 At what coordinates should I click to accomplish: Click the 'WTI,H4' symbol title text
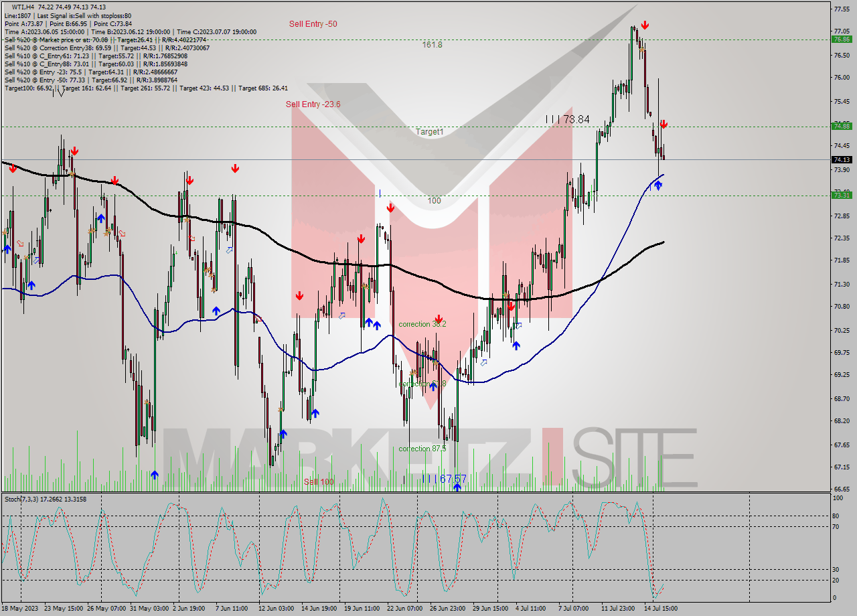[x=23, y=7]
